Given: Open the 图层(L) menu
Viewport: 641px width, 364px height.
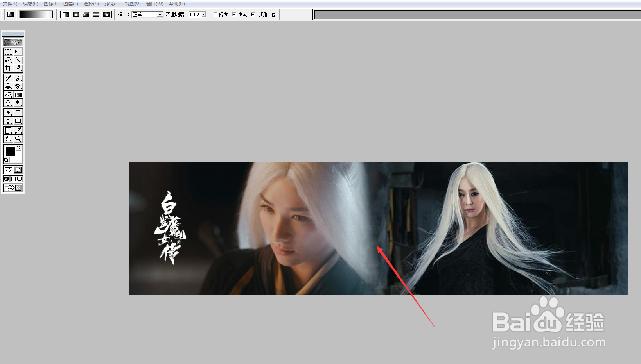Looking at the screenshot, I should pos(71,4).
